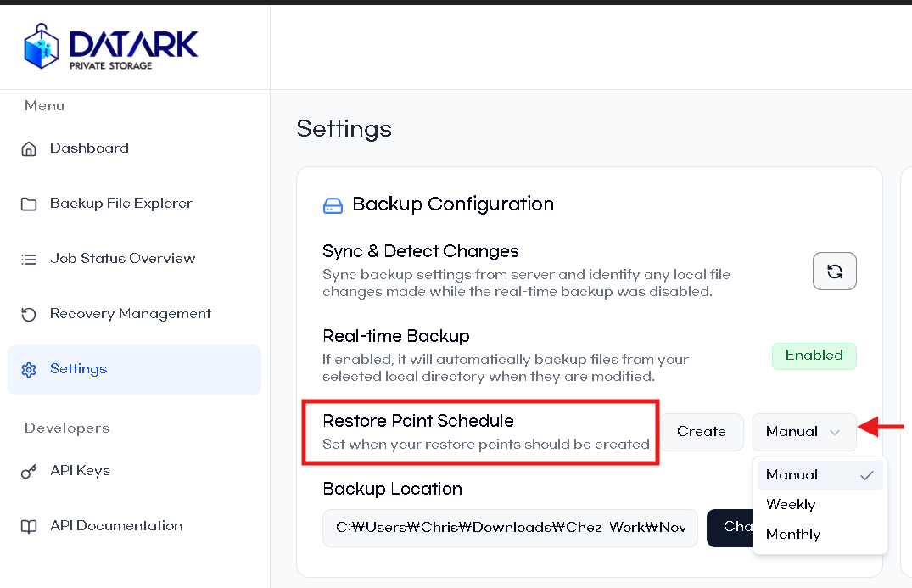
Task: Click the Backup Location path field
Action: pyautogui.click(x=509, y=528)
